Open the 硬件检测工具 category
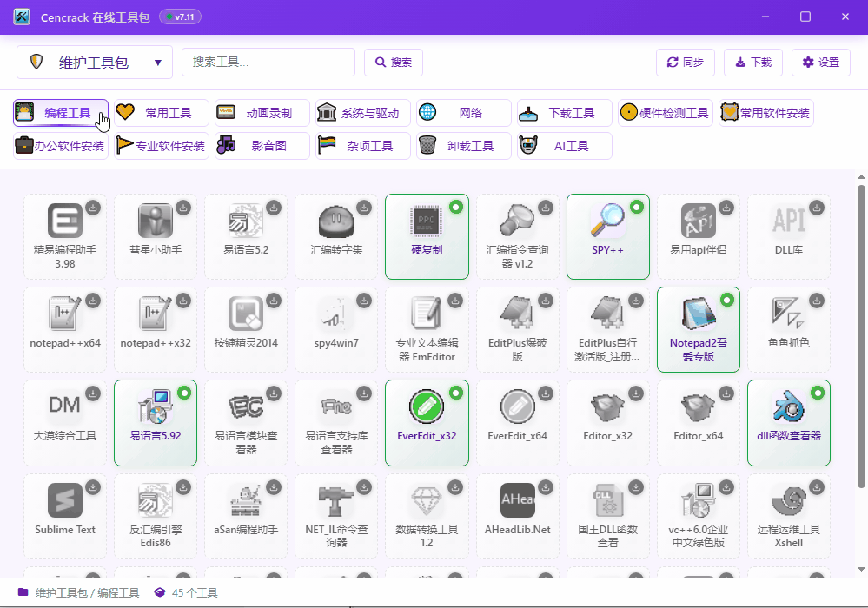The width and height of the screenshot is (868, 608). (x=666, y=113)
